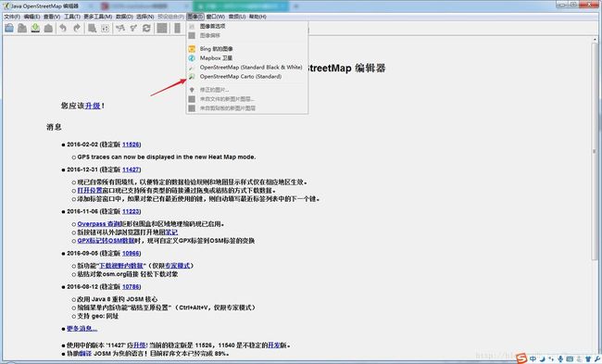Click the Mapbox satellite globe icon
Image resolution: width=602 pixels, height=364 pixels.
tap(192, 58)
